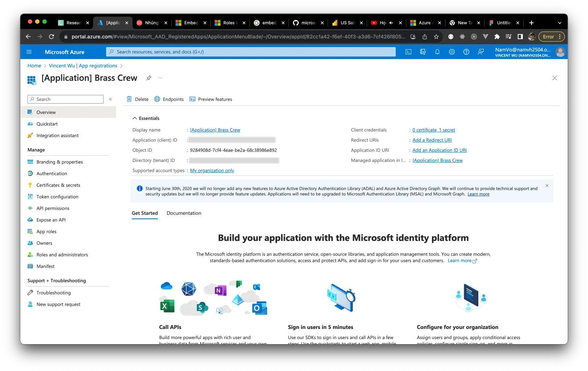Viewport: 588px width, 371px height.
Task: Open the portal settings gear
Action: [452, 52]
